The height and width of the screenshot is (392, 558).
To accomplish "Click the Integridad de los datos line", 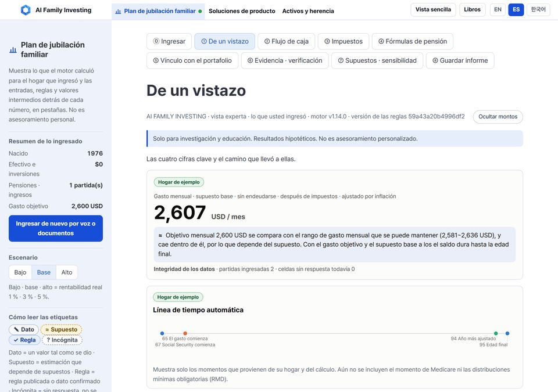I will coord(254,269).
